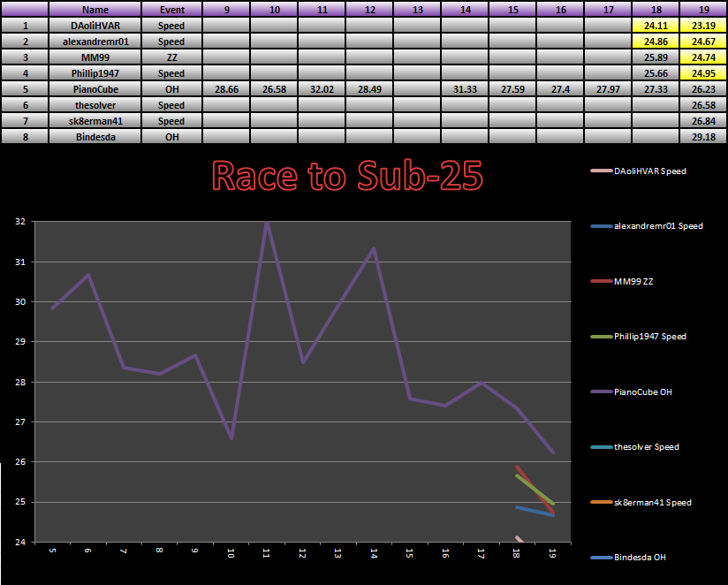Select the column 18 header cell
The width and height of the screenshot is (728, 585).
[656, 10]
